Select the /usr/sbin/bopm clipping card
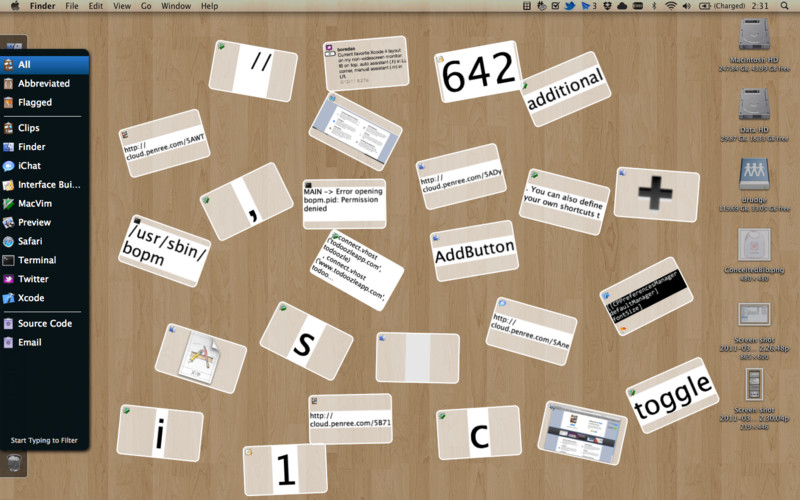 pos(165,251)
